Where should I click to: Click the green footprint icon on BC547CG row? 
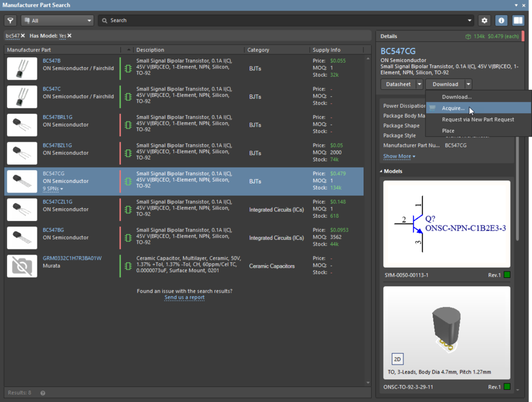[x=129, y=182]
